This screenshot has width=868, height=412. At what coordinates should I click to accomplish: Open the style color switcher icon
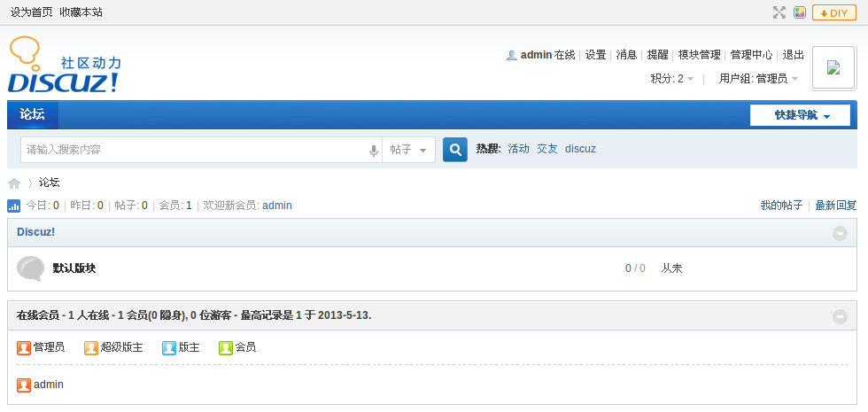click(799, 12)
